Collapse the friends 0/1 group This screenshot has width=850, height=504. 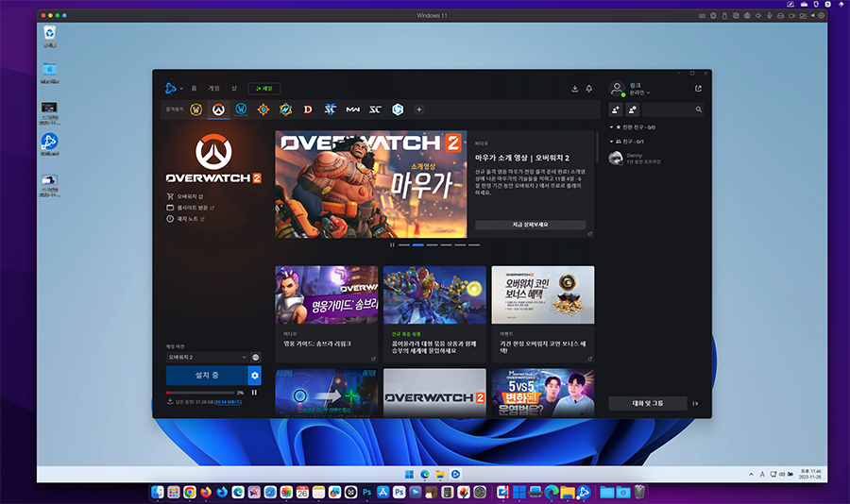(611, 142)
